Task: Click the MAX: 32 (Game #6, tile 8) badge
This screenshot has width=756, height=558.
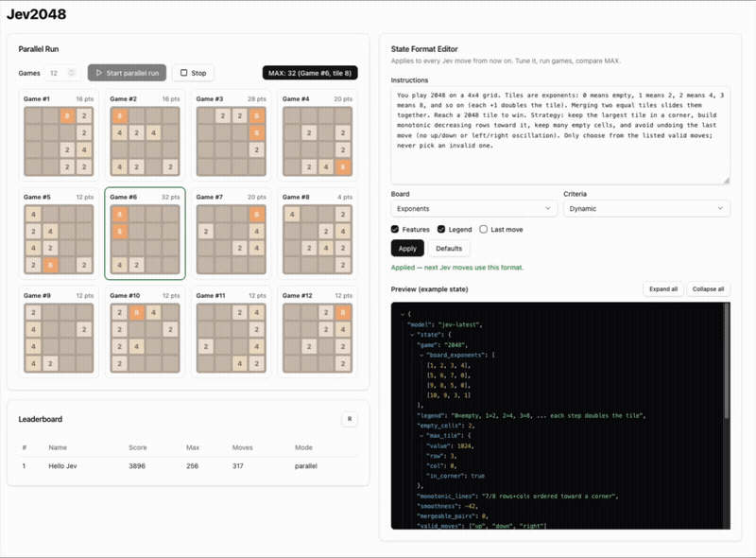Action: 310,73
